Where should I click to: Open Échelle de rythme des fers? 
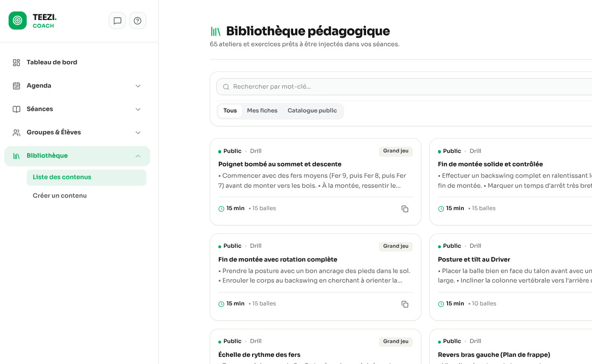pyautogui.click(x=259, y=355)
